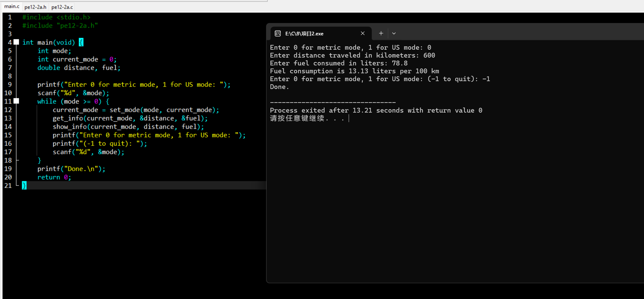Click the 'printf("Done.\n");' line

[x=71, y=169]
